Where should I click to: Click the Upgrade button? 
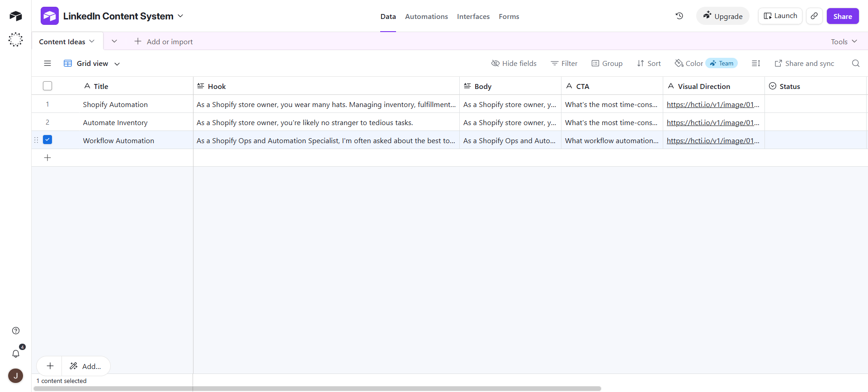click(723, 16)
